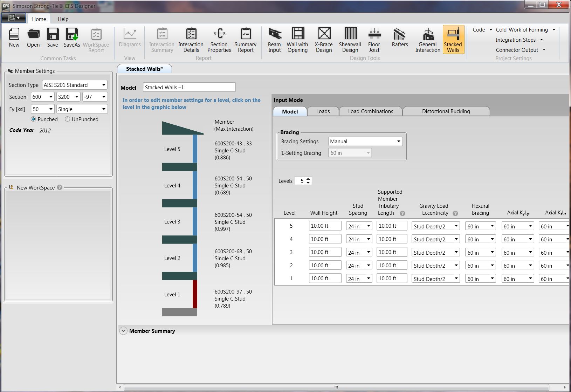Viewport: 571px width, 392px height.
Task: Select the Rafters tool
Action: (399, 39)
